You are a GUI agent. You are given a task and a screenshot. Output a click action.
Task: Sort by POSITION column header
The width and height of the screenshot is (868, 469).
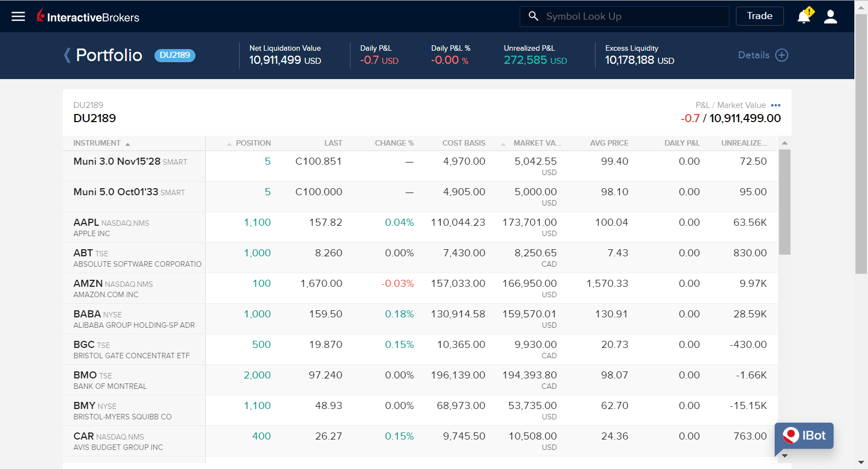249,143
